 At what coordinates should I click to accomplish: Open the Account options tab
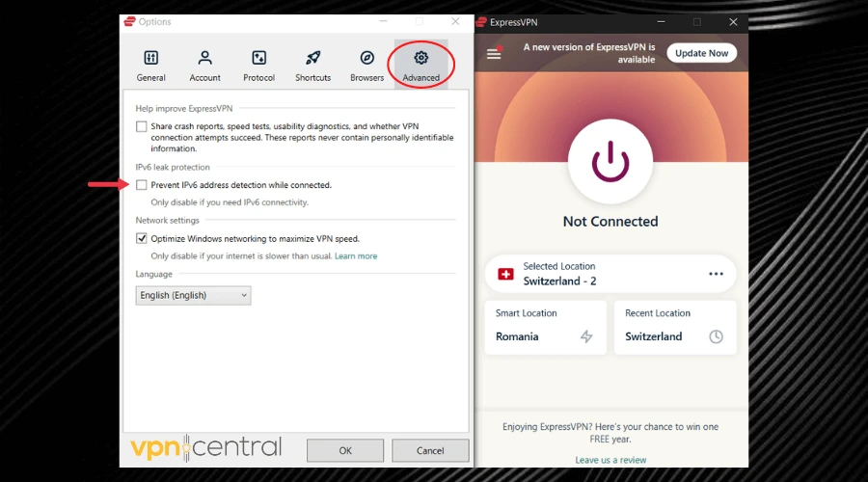tap(204, 66)
